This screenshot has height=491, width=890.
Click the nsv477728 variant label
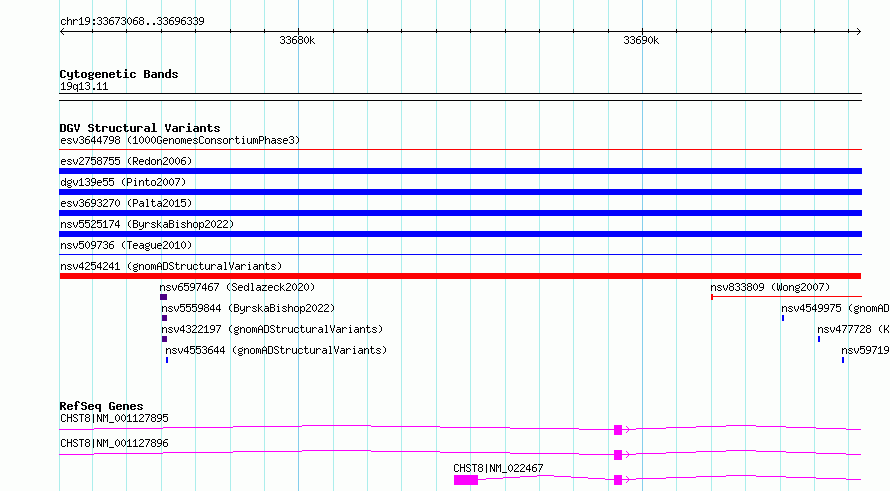click(x=854, y=329)
